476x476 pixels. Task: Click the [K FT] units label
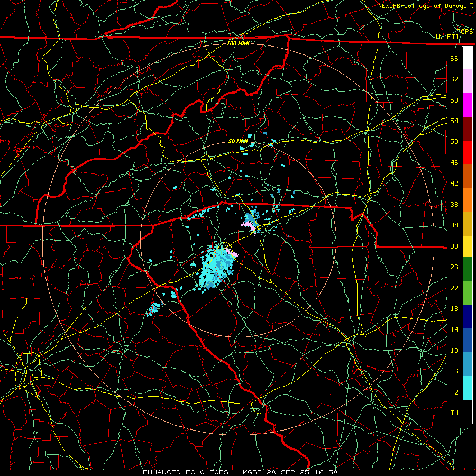(x=447, y=37)
